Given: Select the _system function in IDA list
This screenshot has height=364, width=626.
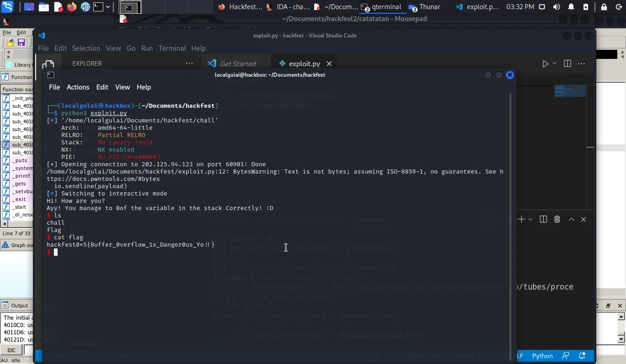Looking at the screenshot, I should point(21,168).
